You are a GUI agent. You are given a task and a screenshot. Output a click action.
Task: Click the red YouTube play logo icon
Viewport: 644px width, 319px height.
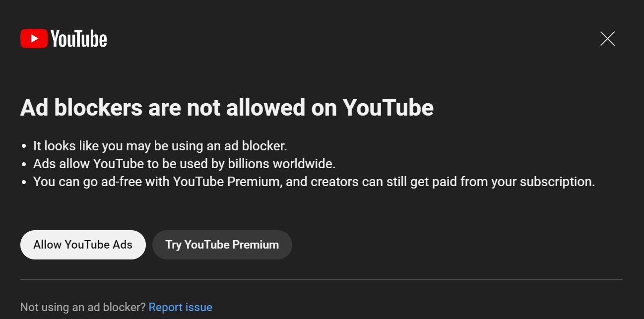pyautogui.click(x=34, y=39)
